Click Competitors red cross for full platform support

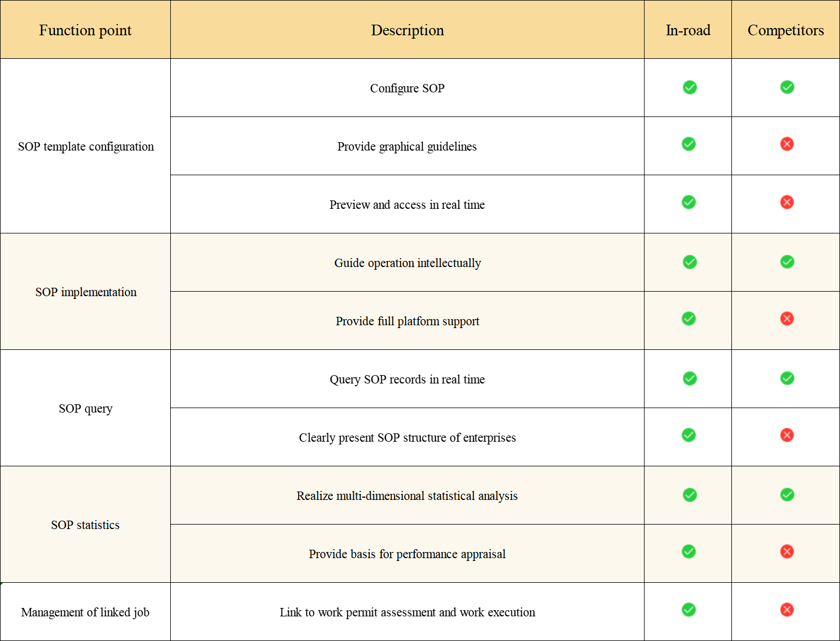[x=787, y=319]
